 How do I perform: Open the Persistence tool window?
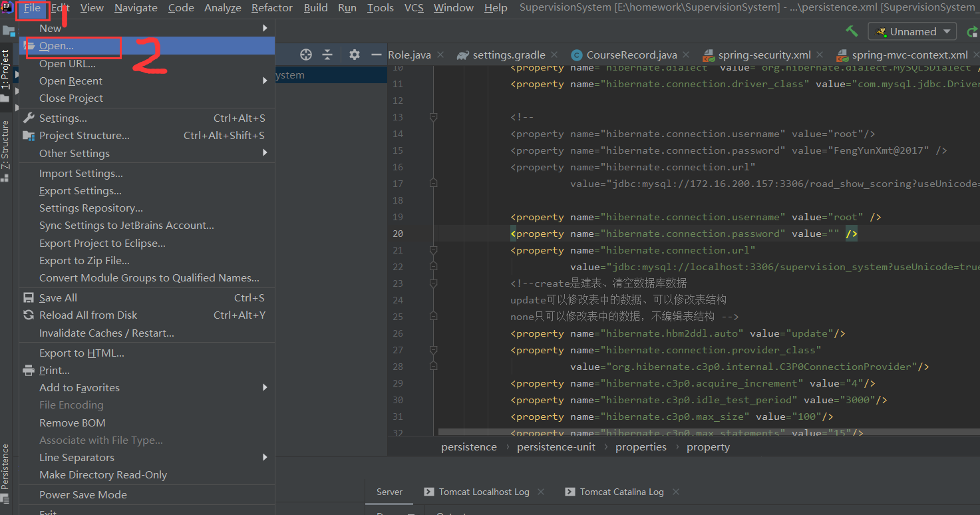(x=5, y=475)
